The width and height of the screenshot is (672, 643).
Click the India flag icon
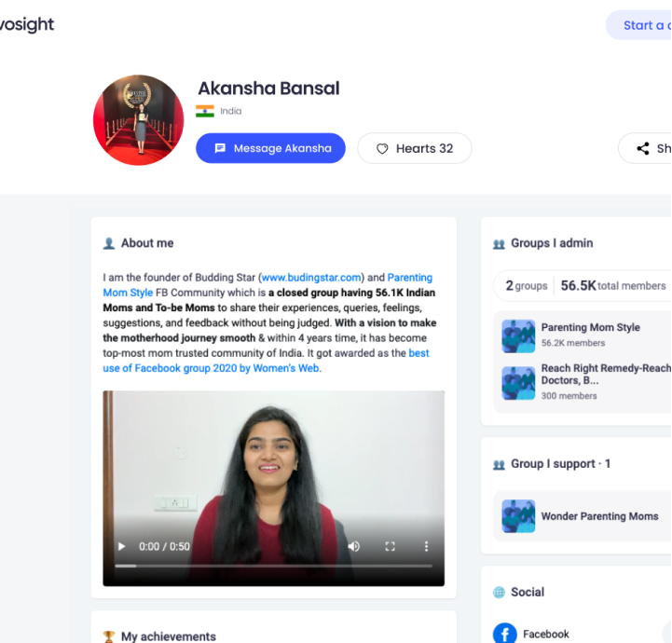click(x=205, y=111)
